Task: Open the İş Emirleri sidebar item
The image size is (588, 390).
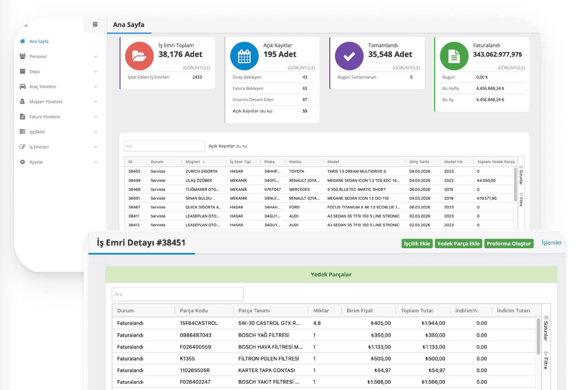Action: point(39,147)
